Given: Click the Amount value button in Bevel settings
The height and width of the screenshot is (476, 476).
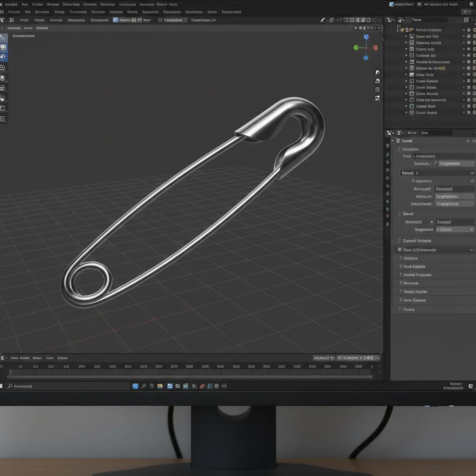Looking at the screenshot, I should click(455, 222).
